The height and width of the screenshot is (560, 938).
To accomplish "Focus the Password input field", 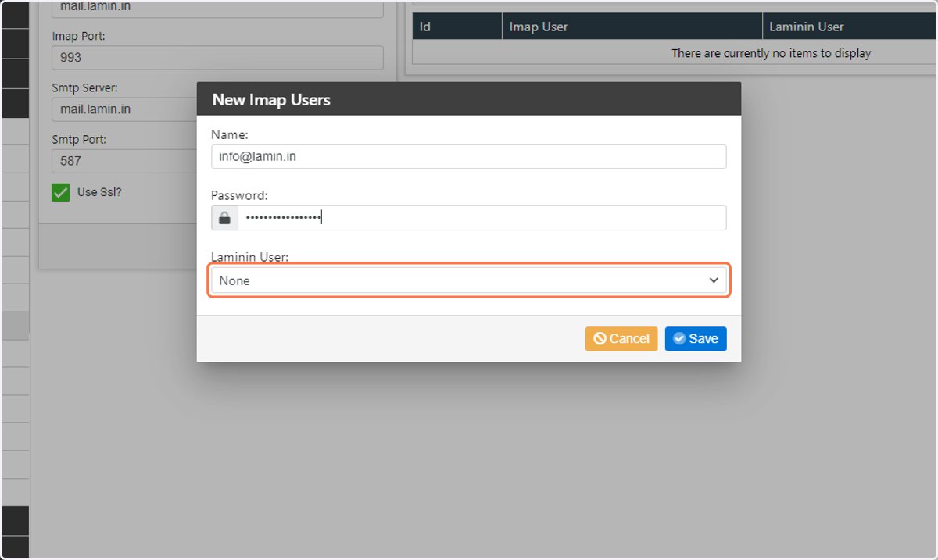I will click(482, 218).
